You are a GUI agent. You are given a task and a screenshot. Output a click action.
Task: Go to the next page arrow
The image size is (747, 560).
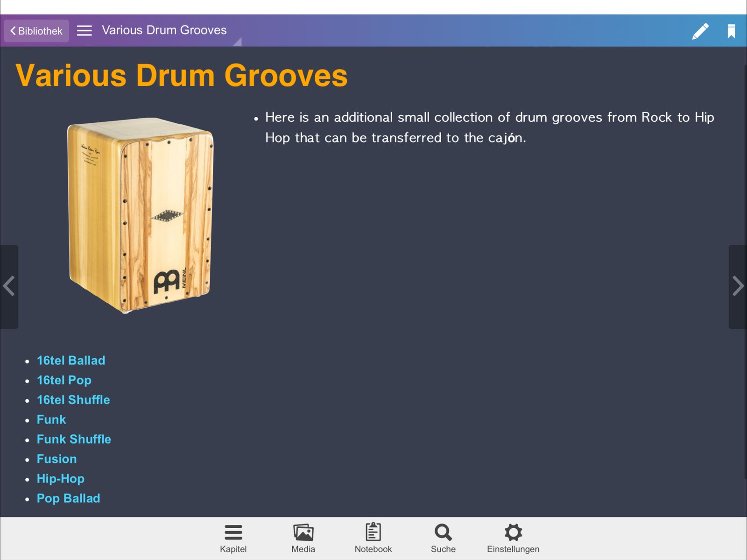[737, 286]
